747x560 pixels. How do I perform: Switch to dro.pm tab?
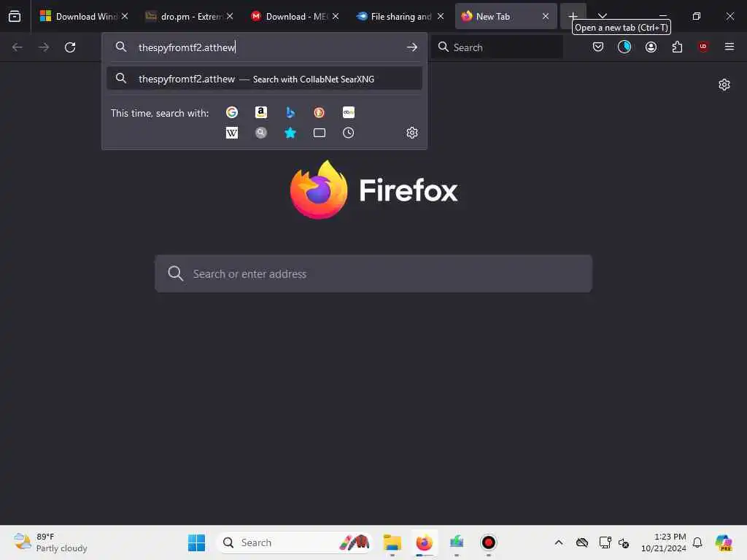coord(189,16)
